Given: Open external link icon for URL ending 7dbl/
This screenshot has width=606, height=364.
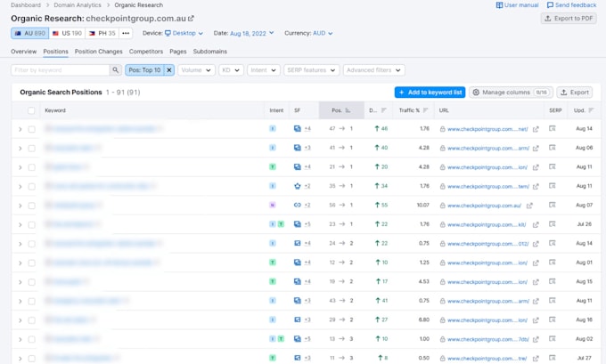Looking at the screenshot, I should coord(536,340).
